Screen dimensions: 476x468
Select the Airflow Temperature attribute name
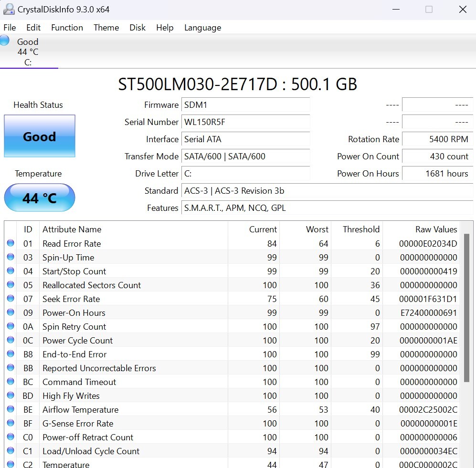[80, 410]
